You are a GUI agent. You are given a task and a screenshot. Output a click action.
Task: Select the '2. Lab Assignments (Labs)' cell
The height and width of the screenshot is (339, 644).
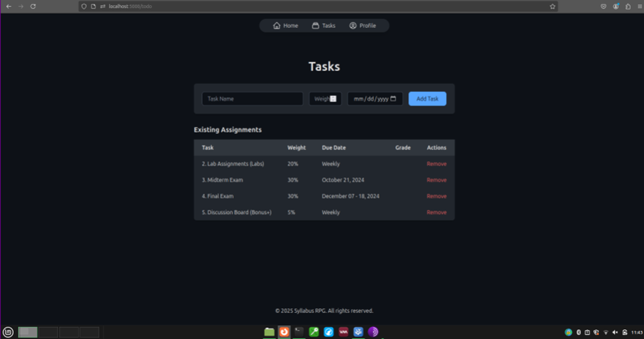(x=233, y=164)
